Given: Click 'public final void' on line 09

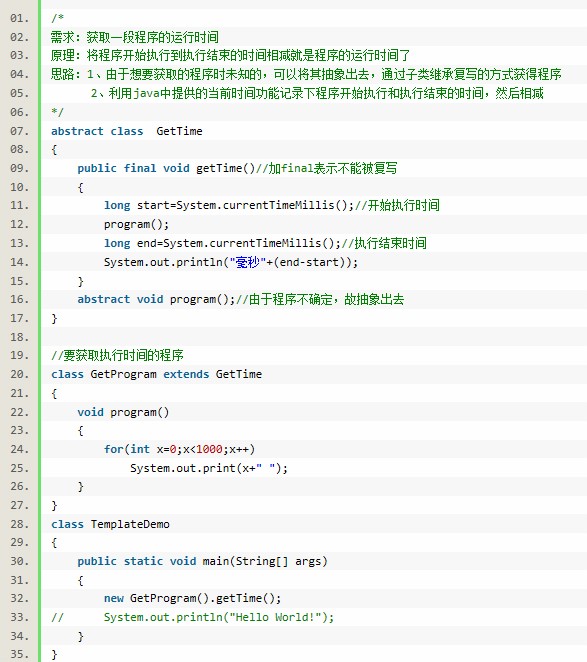Looking at the screenshot, I should tap(133, 168).
